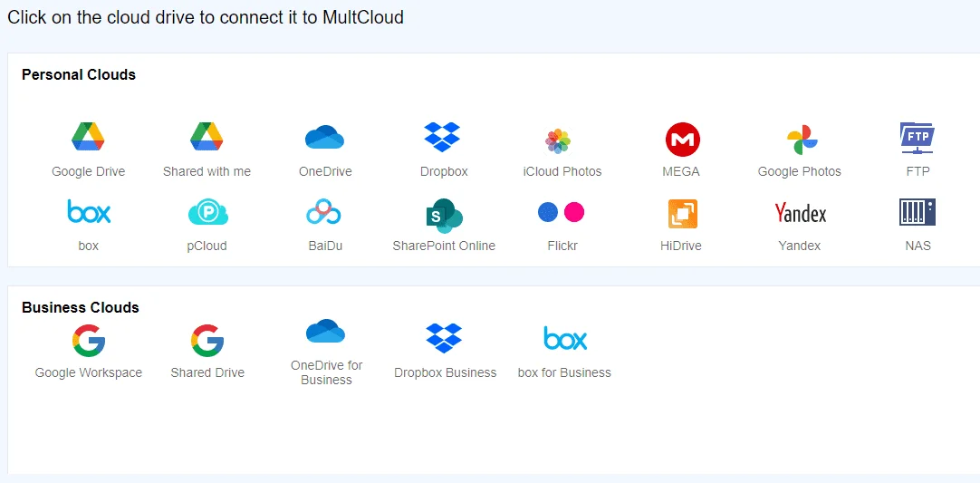980x483 pixels.
Task: Click the Yandex caption below its logo
Action: 800,246
